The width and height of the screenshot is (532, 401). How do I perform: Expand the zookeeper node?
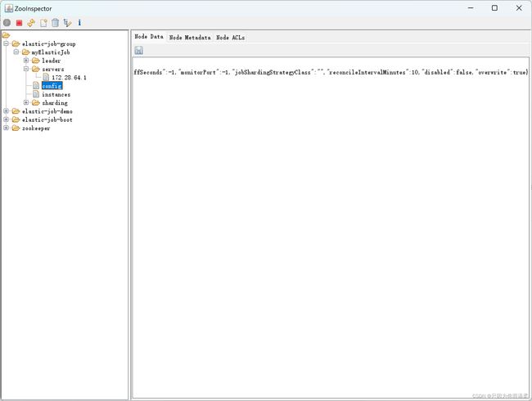pos(6,128)
